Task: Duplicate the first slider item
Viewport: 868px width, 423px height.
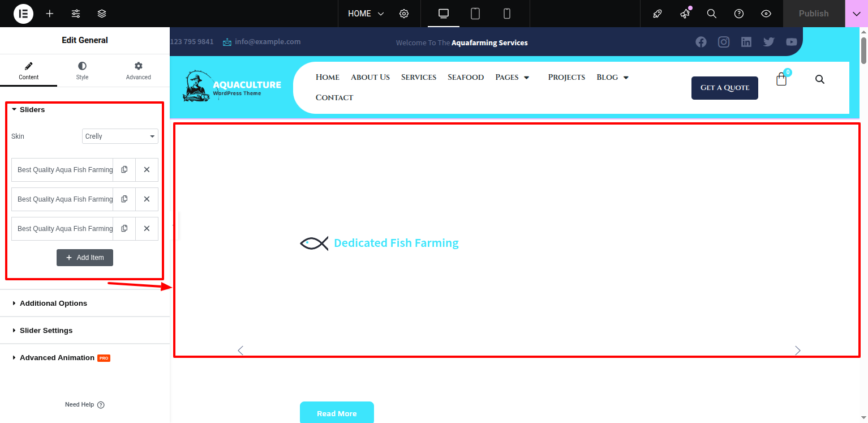Action: click(124, 170)
